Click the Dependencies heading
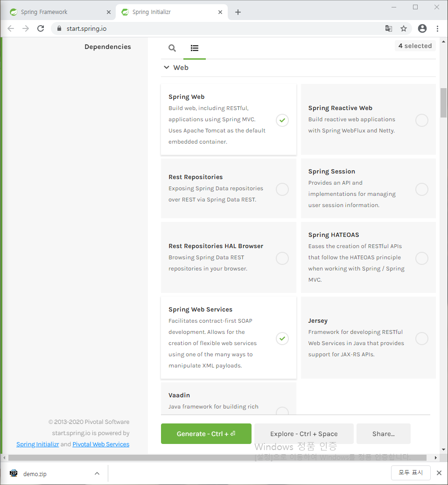The height and width of the screenshot is (485, 448). pos(108,47)
